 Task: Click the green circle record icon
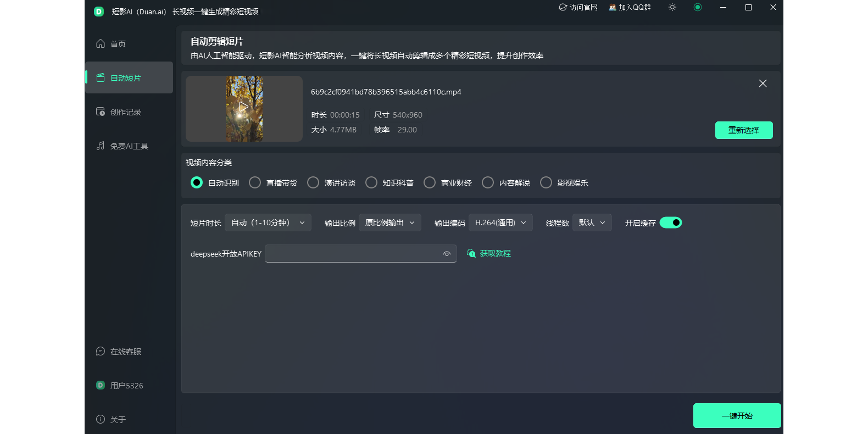[698, 8]
